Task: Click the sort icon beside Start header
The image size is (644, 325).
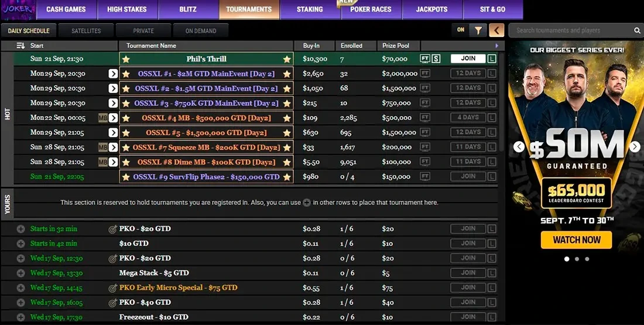Action: coord(20,46)
